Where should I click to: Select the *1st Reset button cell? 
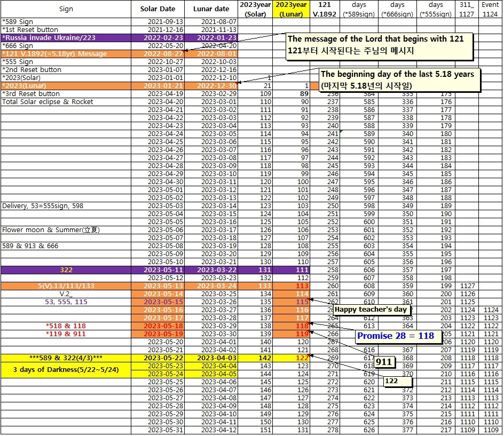[x=66, y=29]
